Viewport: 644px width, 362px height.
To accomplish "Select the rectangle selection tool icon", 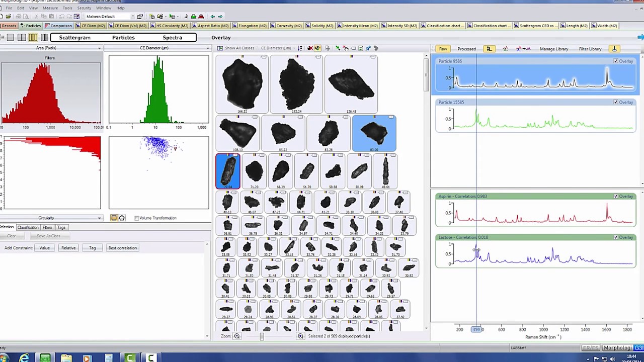I will tap(114, 218).
